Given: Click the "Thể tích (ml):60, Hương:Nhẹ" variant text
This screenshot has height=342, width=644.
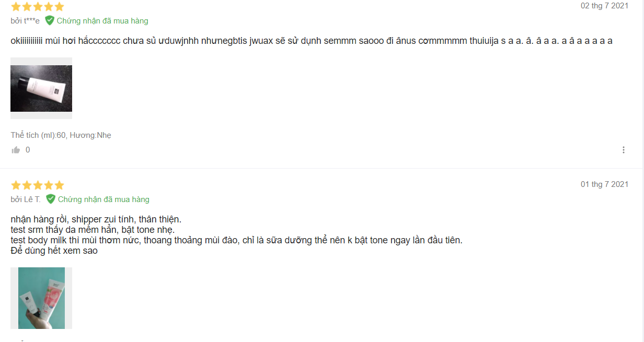Looking at the screenshot, I should pyautogui.click(x=61, y=135).
